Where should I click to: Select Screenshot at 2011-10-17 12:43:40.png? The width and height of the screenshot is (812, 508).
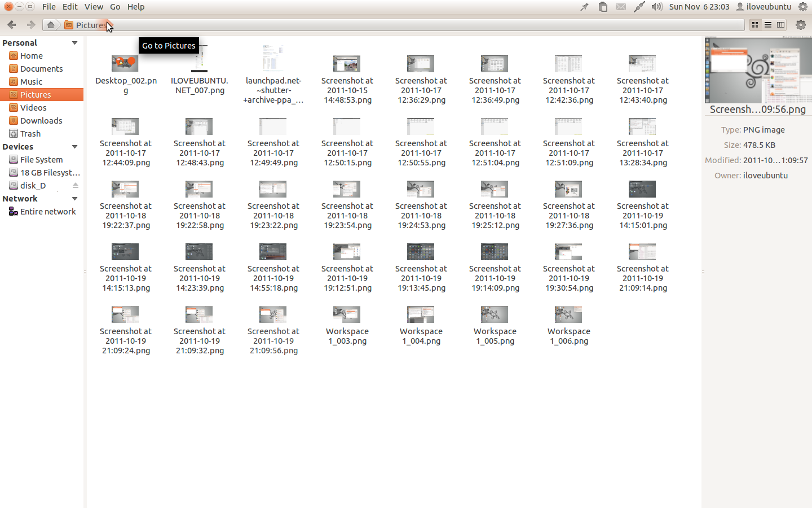click(642, 80)
